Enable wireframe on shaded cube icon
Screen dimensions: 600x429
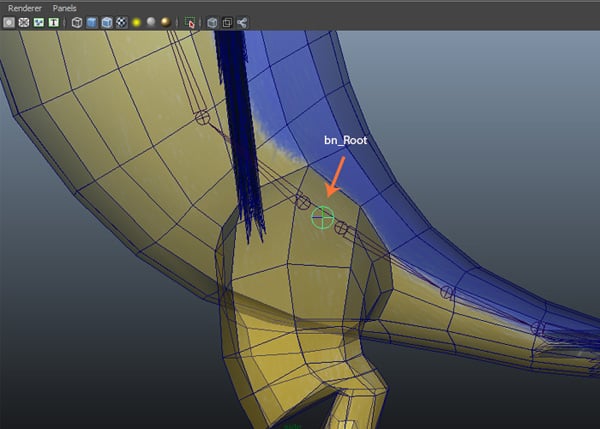106,22
